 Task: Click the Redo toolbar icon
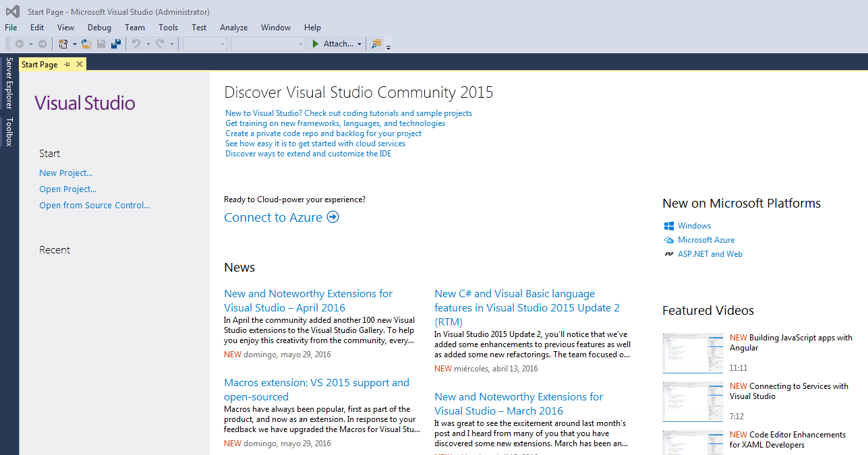[x=160, y=44]
